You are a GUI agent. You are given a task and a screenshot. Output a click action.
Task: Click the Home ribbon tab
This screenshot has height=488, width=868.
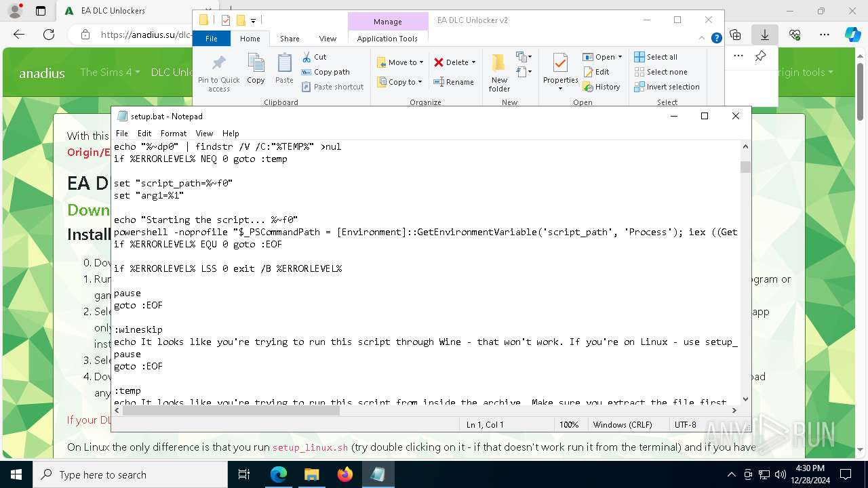250,39
